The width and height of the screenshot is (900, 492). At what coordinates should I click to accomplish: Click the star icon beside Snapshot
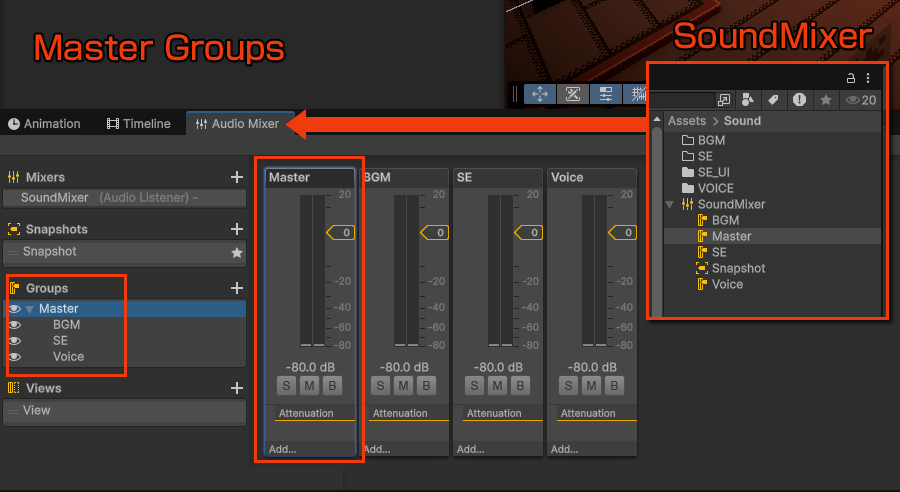click(237, 253)
